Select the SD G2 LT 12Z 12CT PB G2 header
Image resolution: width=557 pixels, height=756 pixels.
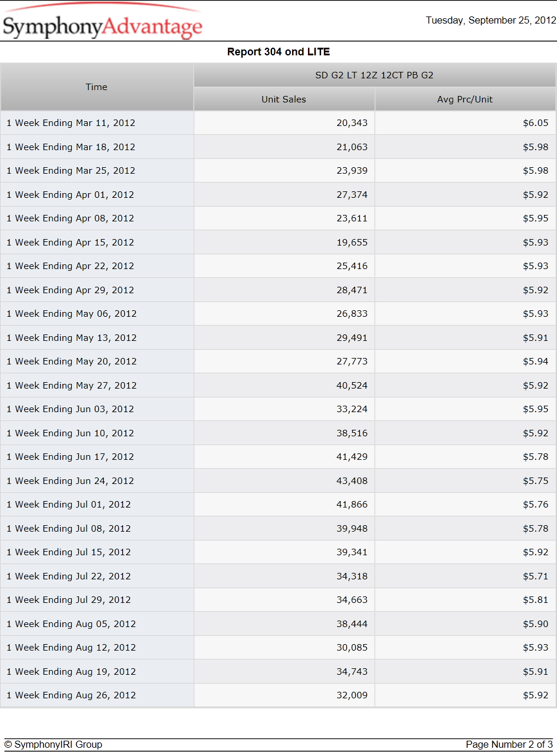[375, 75]
